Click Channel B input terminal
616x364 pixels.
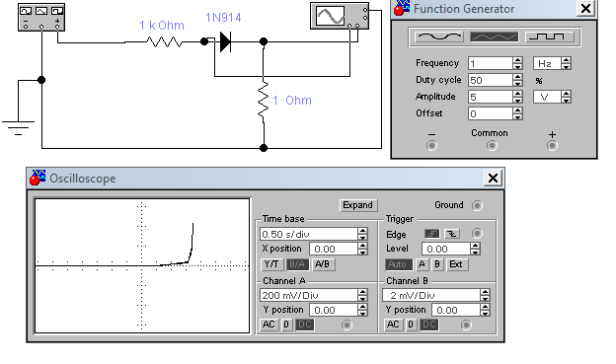click(x=466, y=325)
